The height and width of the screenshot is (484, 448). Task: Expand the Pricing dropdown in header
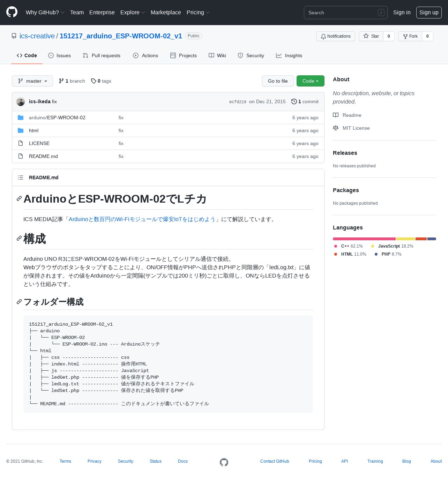198,12
